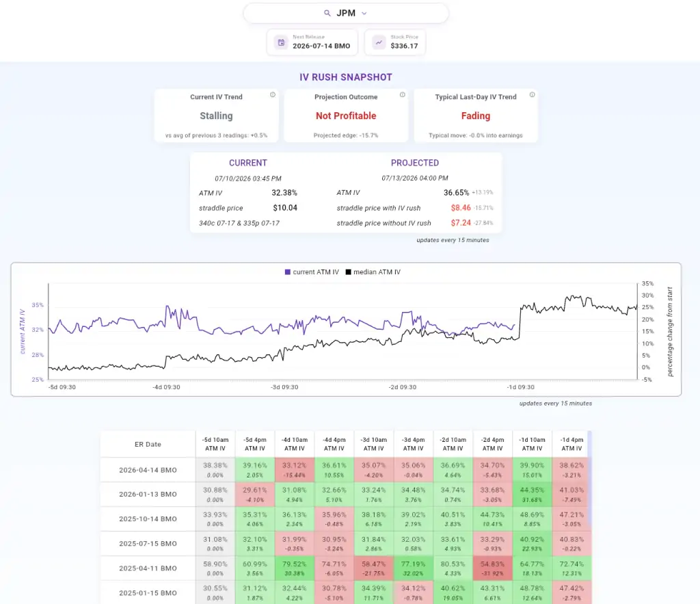Screen dimensions: 700x604
Task: Open the 2025-04-11 BMO earnings row
Action: (x=148, y=568)
